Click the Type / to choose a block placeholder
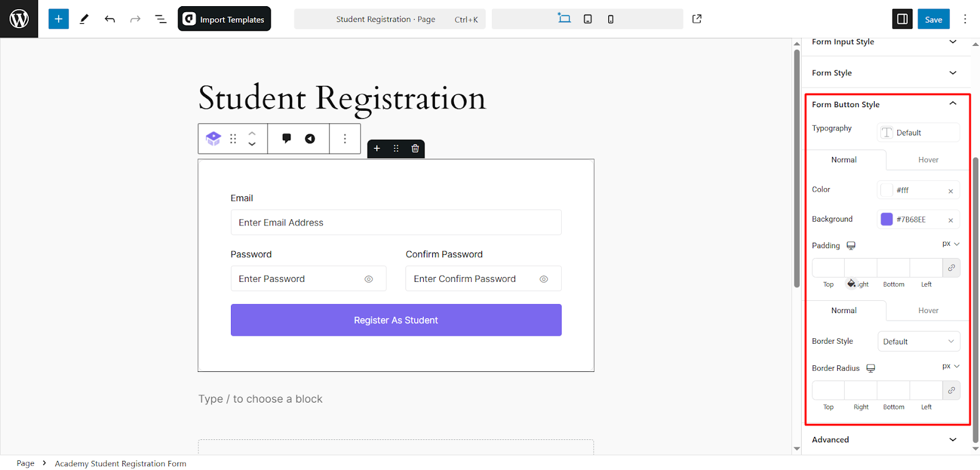This screenshot has width=980, height=470. point(260,399)
